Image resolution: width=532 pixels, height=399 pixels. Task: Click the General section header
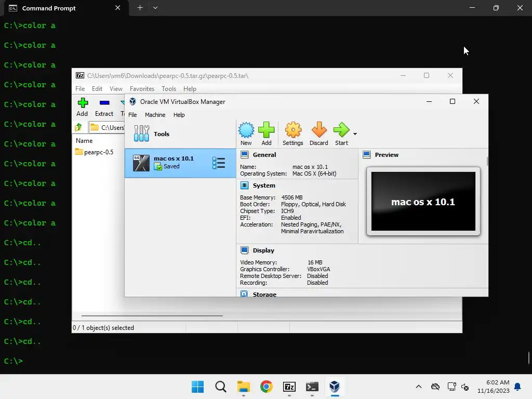[x=264, y=155]
